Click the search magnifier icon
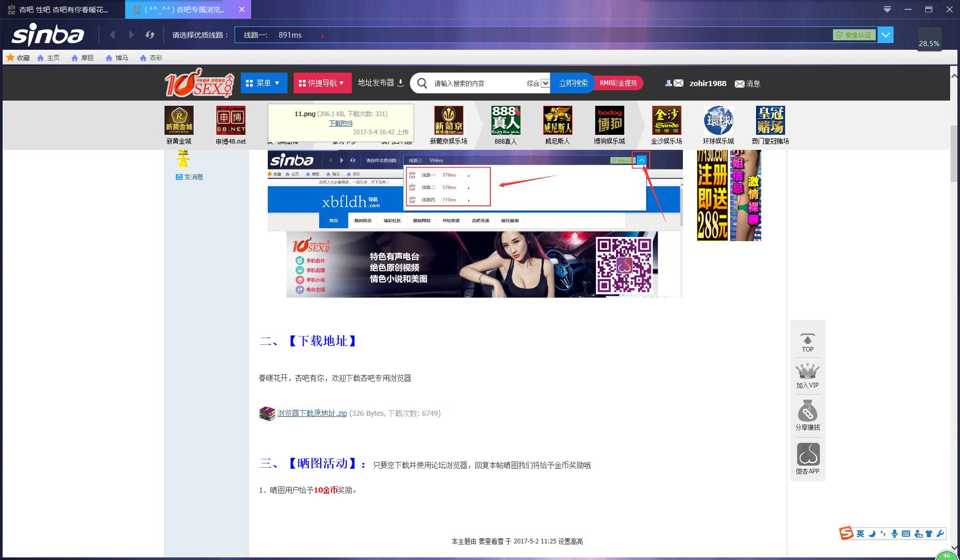Screen dimensions: 960x560 tap(422, 83)
